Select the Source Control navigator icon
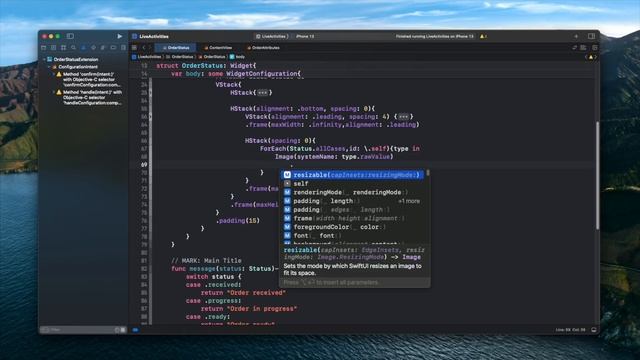This screenshot has width=640, height=360. 53,48
